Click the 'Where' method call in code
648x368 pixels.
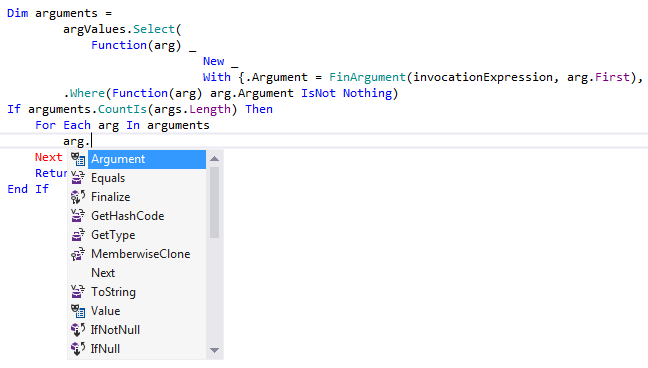(x=87, y=93)
